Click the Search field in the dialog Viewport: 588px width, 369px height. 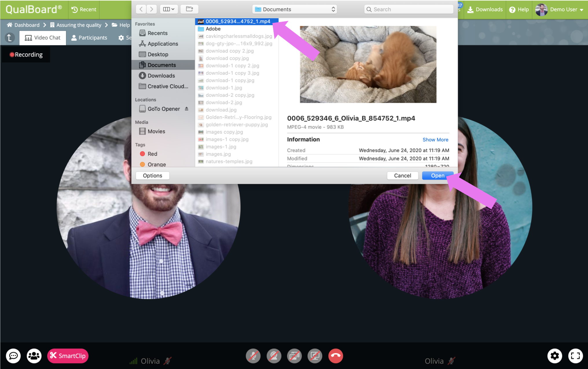409,9
